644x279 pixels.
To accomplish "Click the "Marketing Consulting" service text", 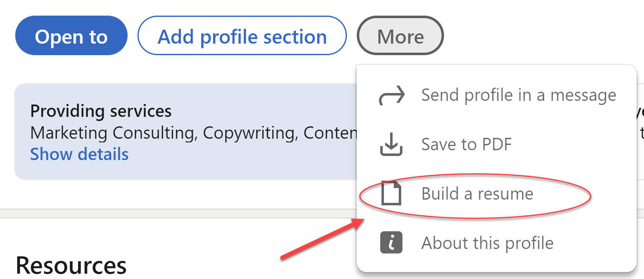I will coord(114,133).
